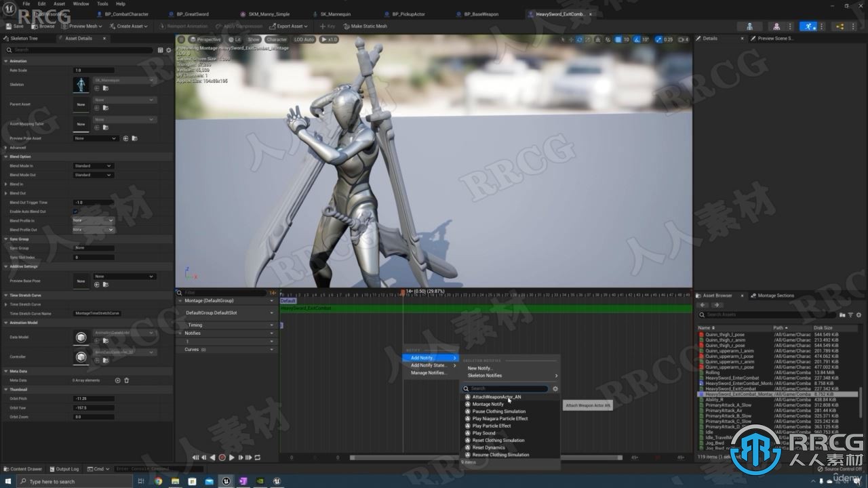868x488 pixels.
Task: Toggle playback loop in timeline
Action: pyautogui.click(x=257, y=457)
